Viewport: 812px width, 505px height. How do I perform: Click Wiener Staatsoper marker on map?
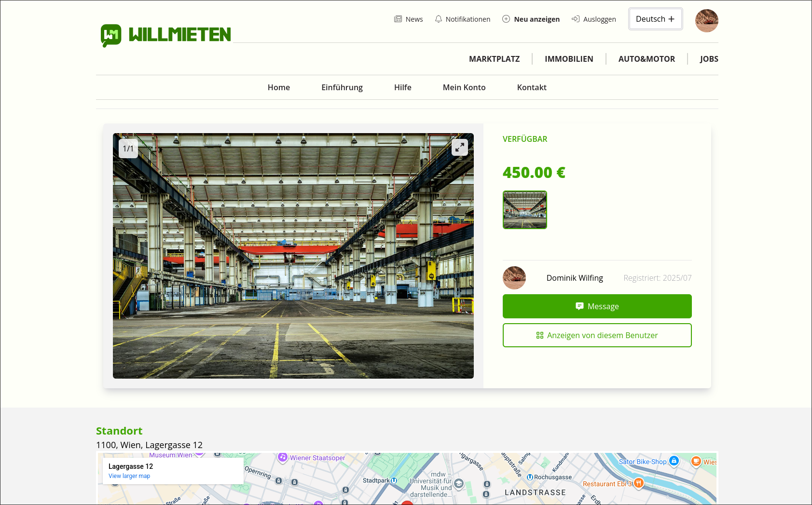[283, 457]
